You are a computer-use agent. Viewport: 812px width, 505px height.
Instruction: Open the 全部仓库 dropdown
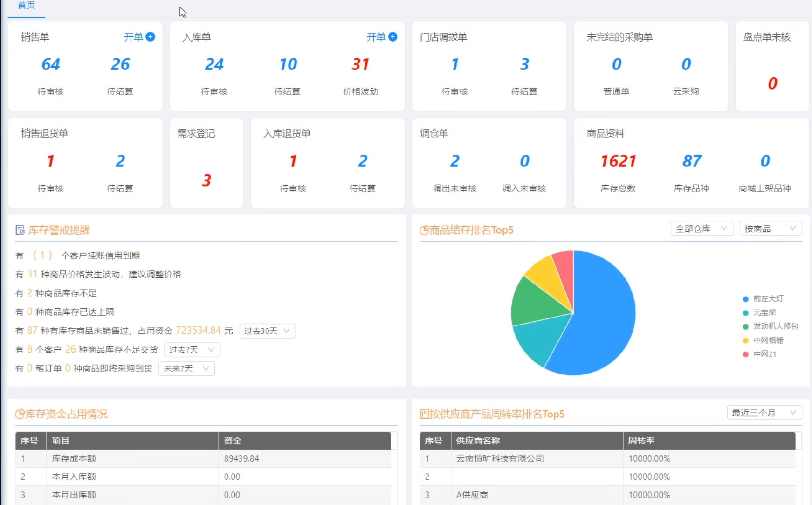tap(702, 228)
